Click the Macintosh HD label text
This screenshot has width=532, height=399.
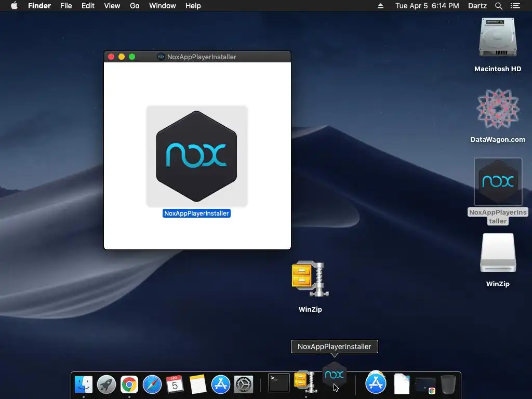[498, 69]
